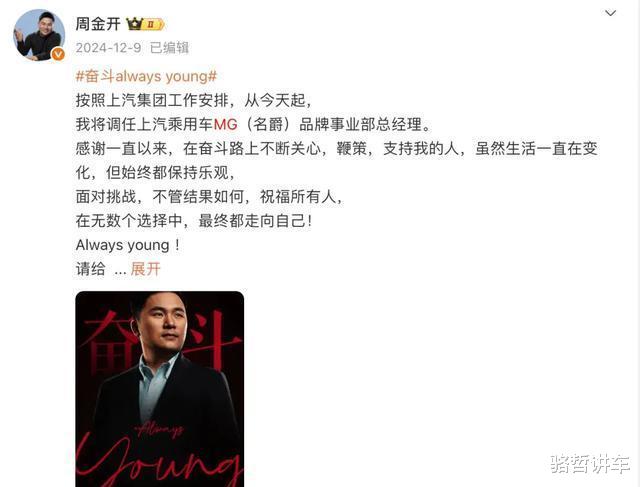The height and width of the screenshot is (487, 640).
Task: View the 已编辑 edit history label
Action: pyautogui.click(x=169, y=48)
